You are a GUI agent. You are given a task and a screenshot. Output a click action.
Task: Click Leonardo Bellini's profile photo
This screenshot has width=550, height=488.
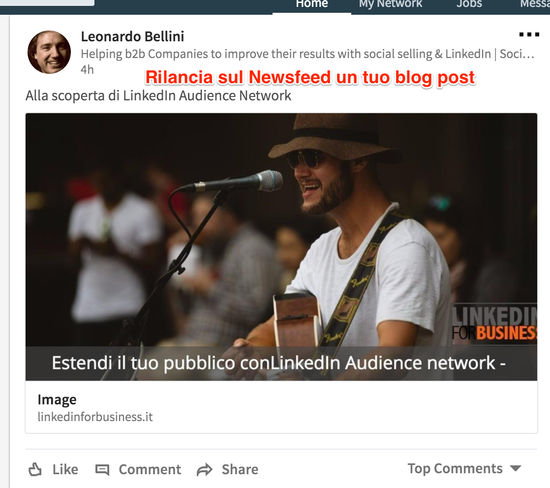[49, 52]
